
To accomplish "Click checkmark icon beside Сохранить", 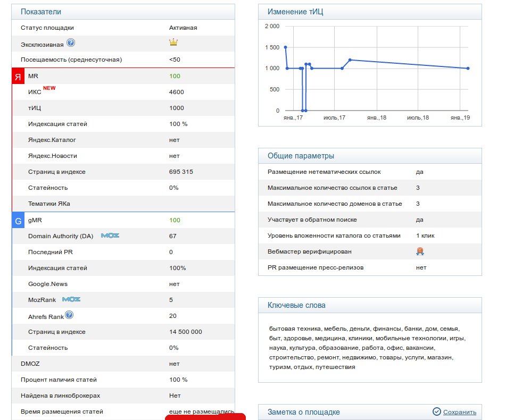I will 436,411.
